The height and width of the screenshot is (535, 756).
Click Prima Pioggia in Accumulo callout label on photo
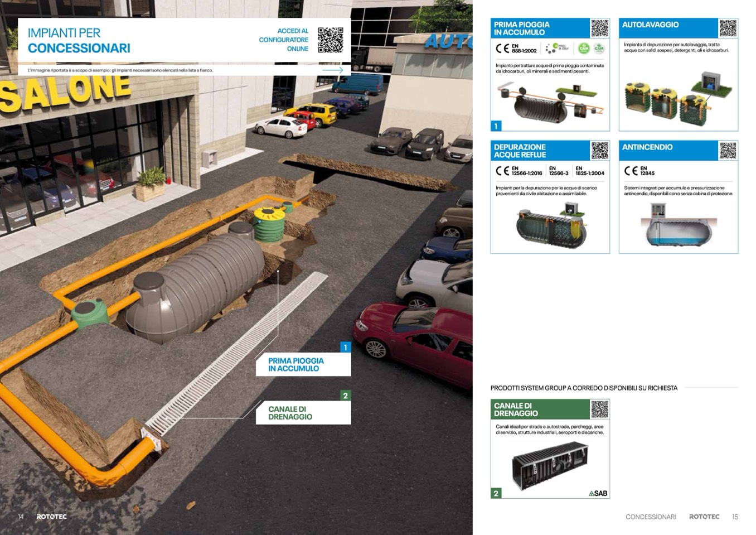point(296,365)
